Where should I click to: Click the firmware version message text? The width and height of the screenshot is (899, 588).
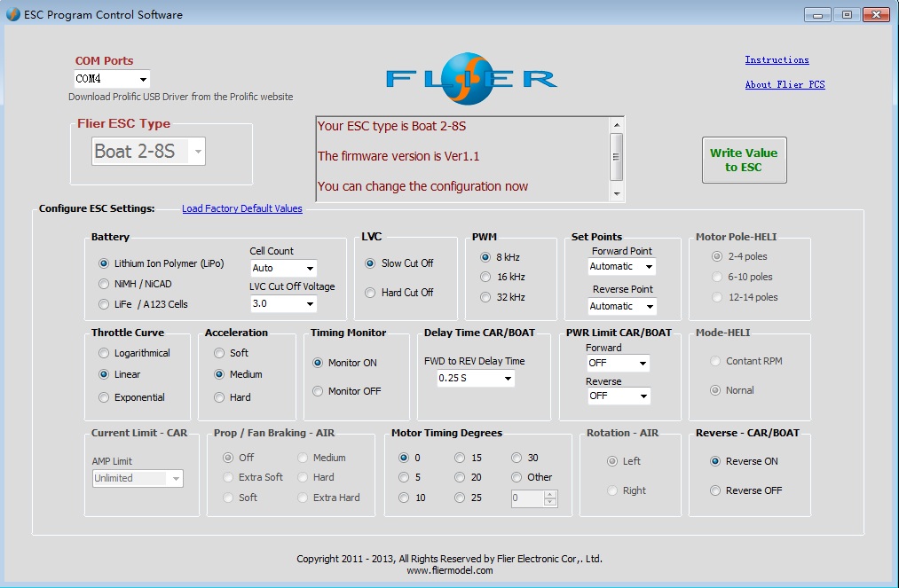[x=398, y=156]
